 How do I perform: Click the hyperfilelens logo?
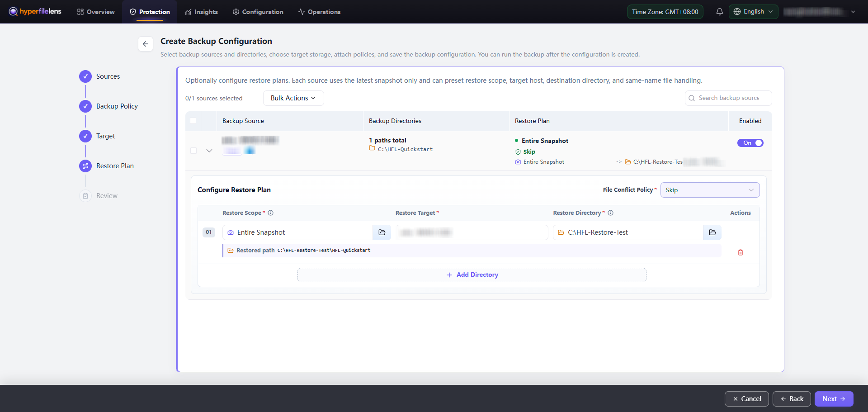35,11
